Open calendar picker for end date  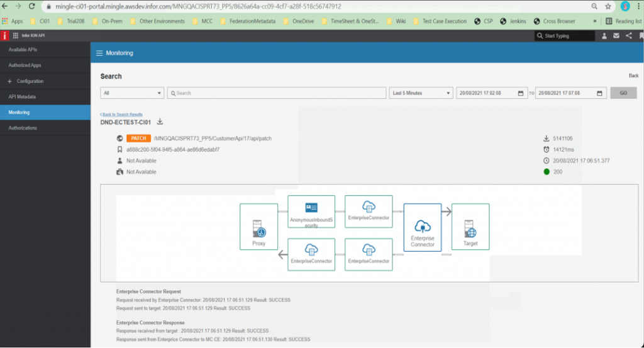[600, 93]
